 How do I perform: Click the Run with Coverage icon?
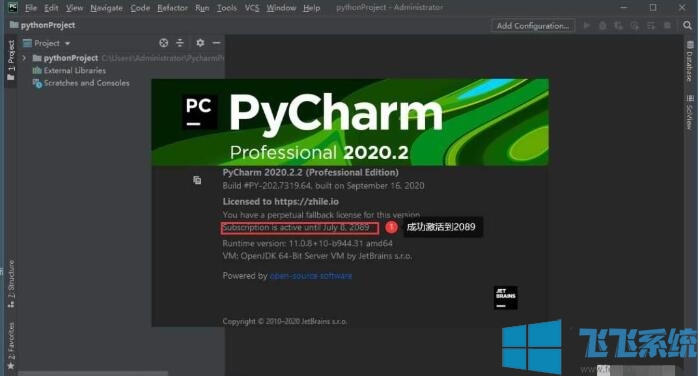click(618, 25)
